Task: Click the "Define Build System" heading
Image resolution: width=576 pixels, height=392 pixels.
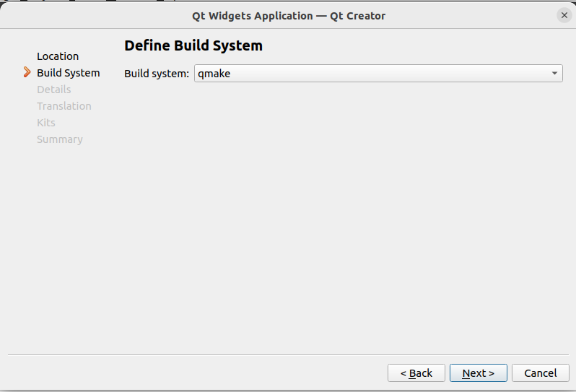Action: (193, 45)
